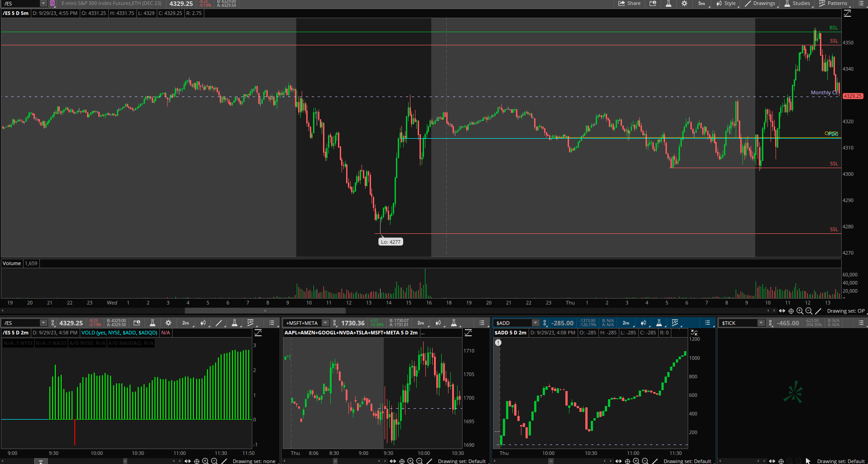The image size is (868, 464).
Task: Click the Drawing set: OP label
Action: pos(845,311)
